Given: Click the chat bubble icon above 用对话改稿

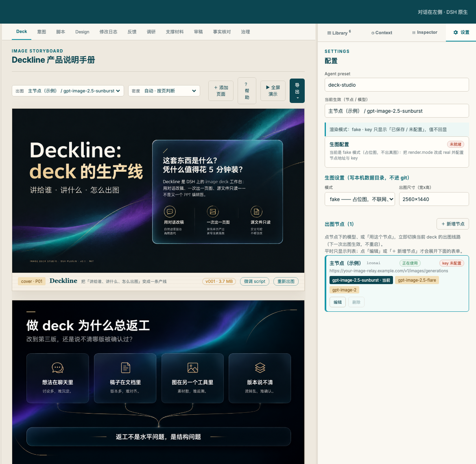Looking at the screenshot, I should tap(170, 212).
